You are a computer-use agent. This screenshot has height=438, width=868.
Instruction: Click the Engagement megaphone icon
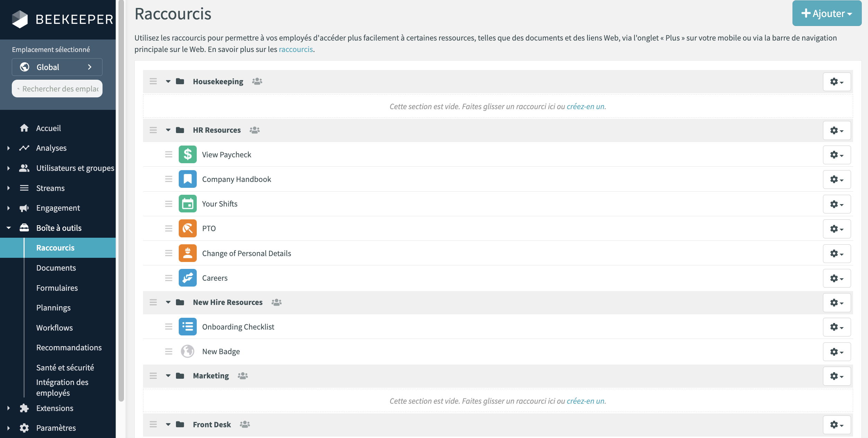tap(24, 208)
